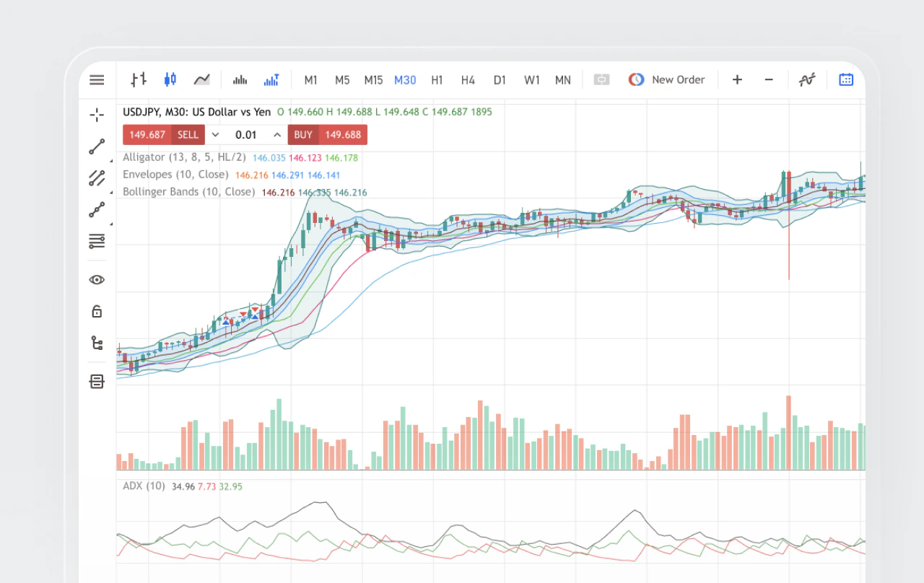Increase volume with up chevron
This screenshot has height=583, width=924.
click(277, 135)
